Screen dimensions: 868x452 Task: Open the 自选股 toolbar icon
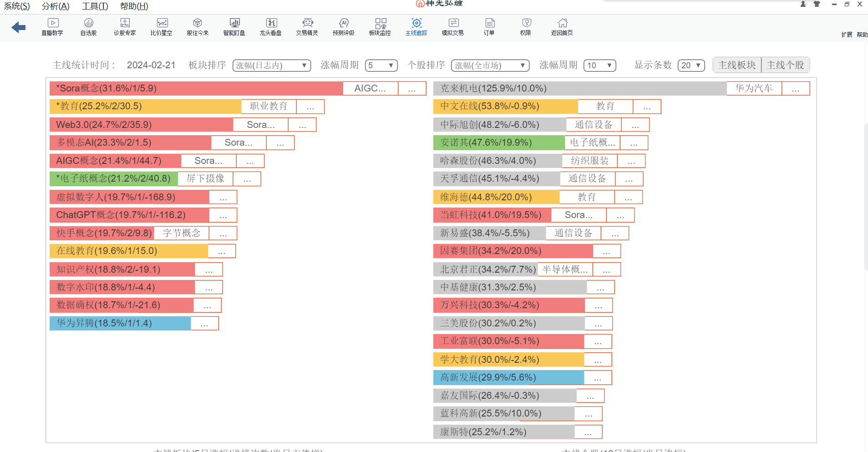(x=89, y=27)
